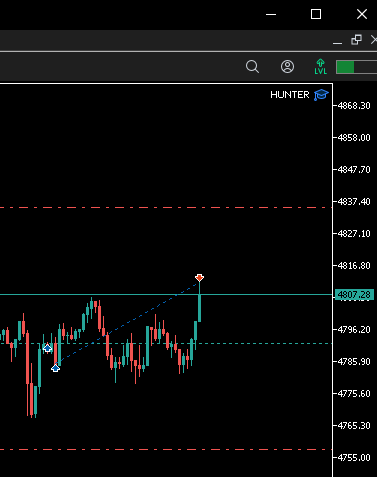377x477 pixels.
Task: Click the green LVL upgrade icon
Action: tap(320, 67)
